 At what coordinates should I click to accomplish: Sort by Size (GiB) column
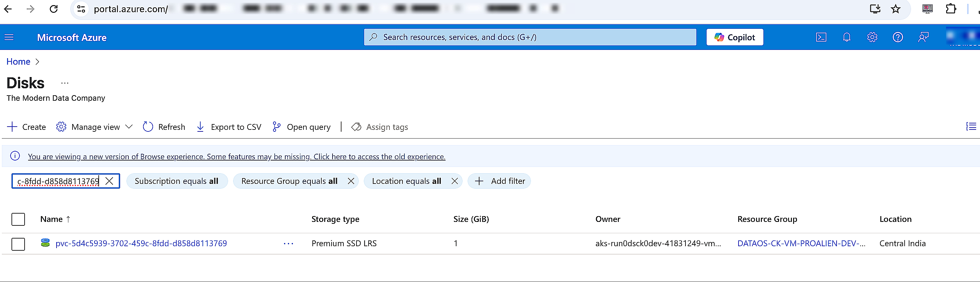coord(471,219)
